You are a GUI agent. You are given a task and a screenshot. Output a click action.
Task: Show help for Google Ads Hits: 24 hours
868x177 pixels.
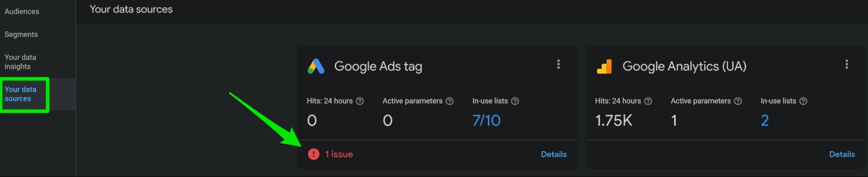(x=360, y=101)
